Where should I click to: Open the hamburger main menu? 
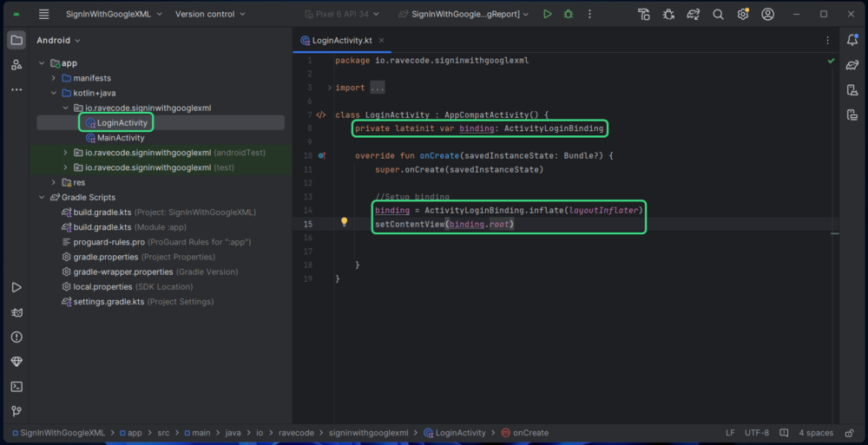click(x=44, y=14)
